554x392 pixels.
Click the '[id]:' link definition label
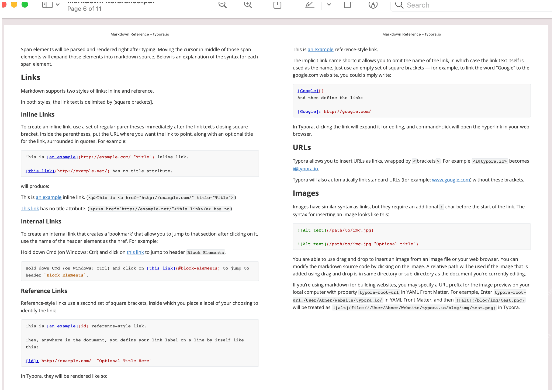pos(32,361)
